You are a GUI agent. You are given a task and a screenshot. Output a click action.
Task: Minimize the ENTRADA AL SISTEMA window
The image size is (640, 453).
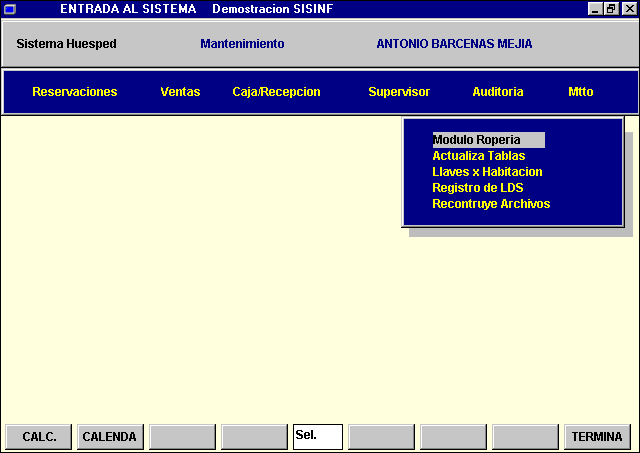click(x=596, y=8)
